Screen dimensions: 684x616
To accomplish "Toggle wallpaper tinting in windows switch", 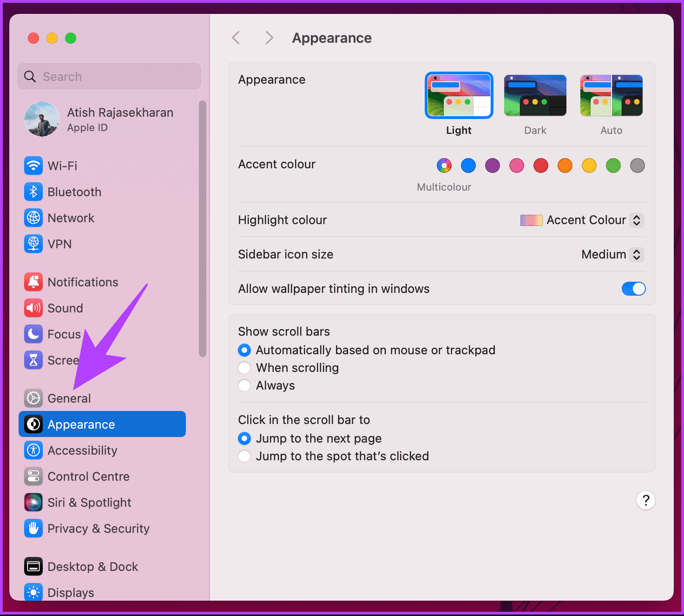I will (634, 289).
